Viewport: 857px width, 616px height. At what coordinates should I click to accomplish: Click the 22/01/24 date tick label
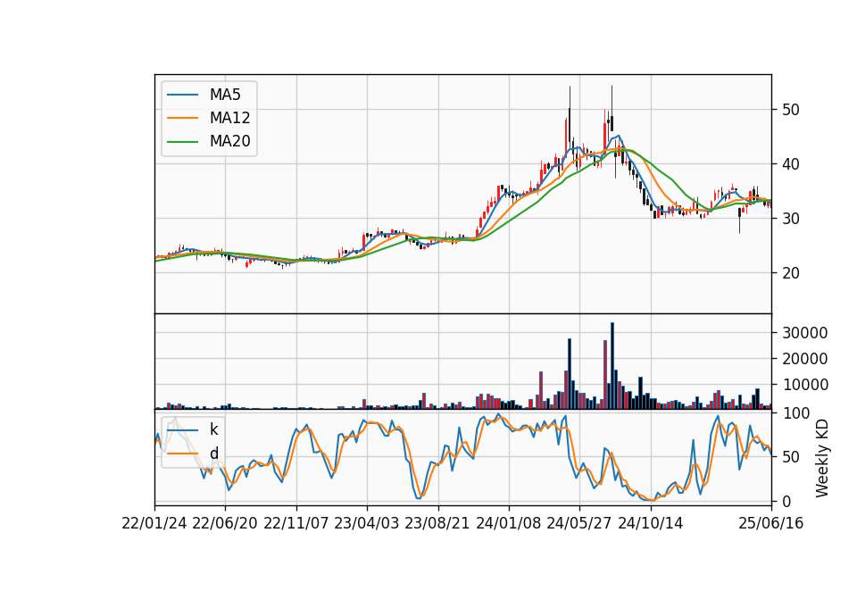click(x=154, y=523)
